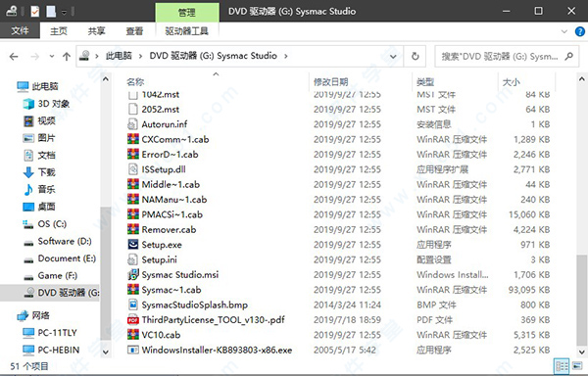Select the ThirdPartyLicense PDF file icon
Viewport: 588px width, 376px height.
[132, 320]
